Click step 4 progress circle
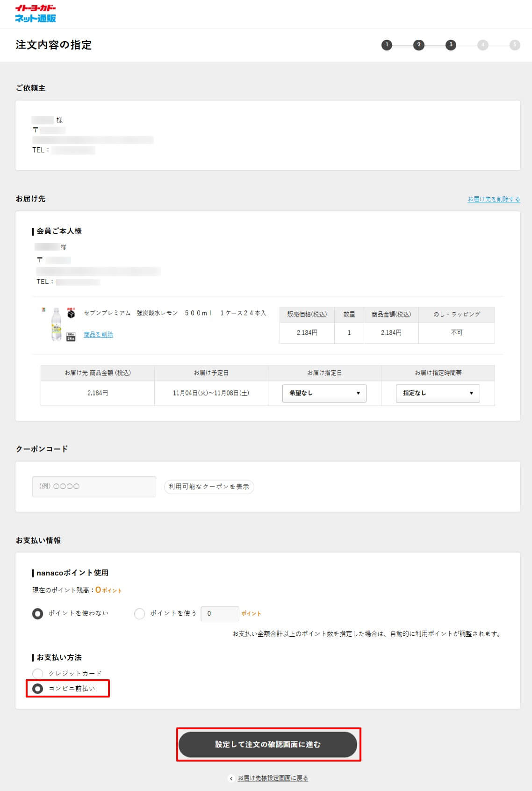This screenshot has width=532, height=791. [482, 45]
